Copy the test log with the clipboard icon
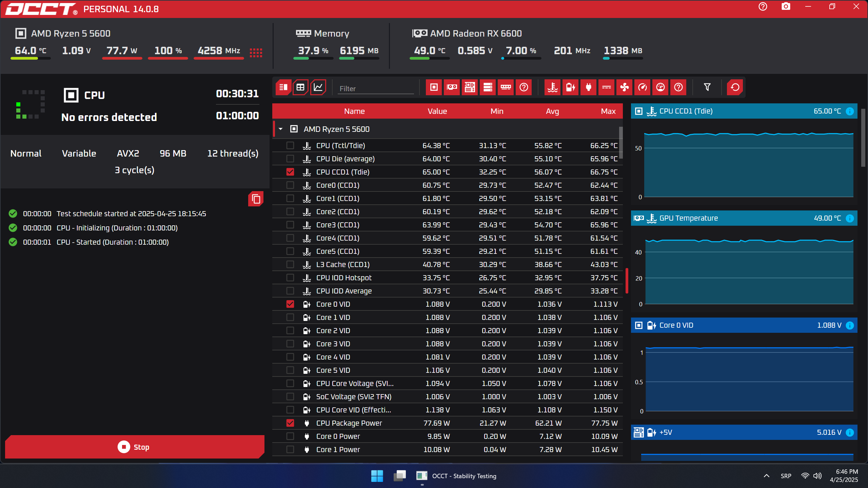Viewport: 868px width, 488px height. coord(256,199)
